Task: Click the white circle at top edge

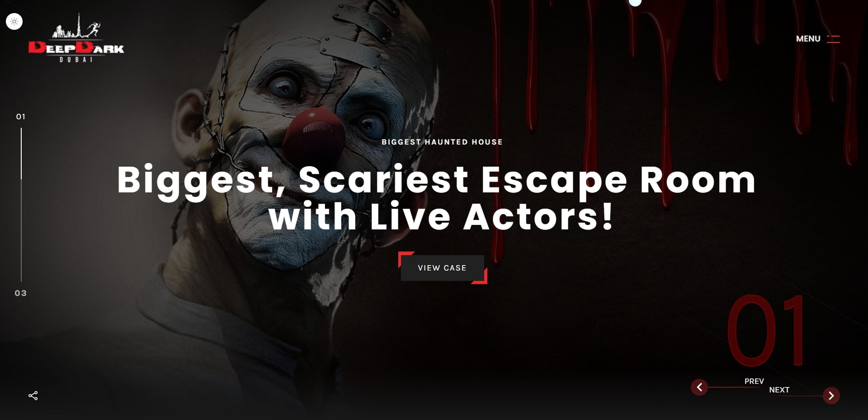Action: [x=635, y=2]
